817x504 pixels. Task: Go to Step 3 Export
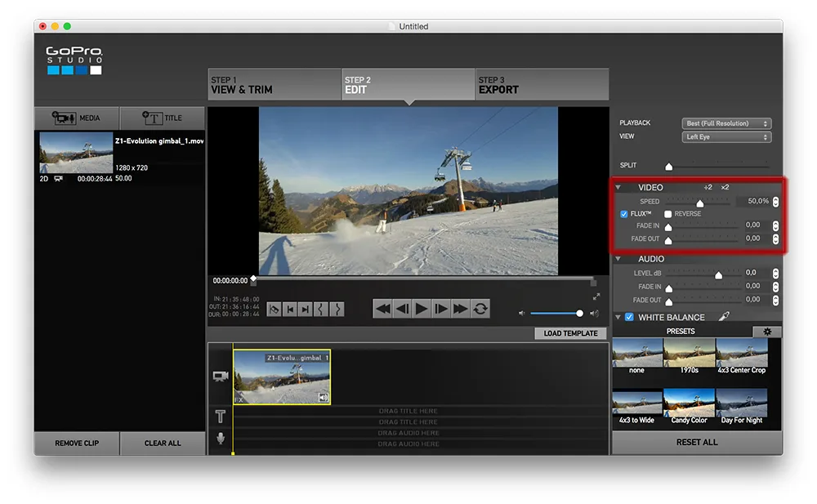[x=542, y=84]
